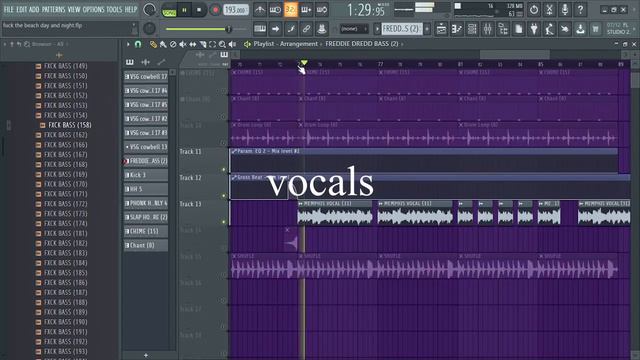Select the playlist Delete tool
Image resolution: width=640 pixels, height=360 pixels.
[x=173, y=44]
